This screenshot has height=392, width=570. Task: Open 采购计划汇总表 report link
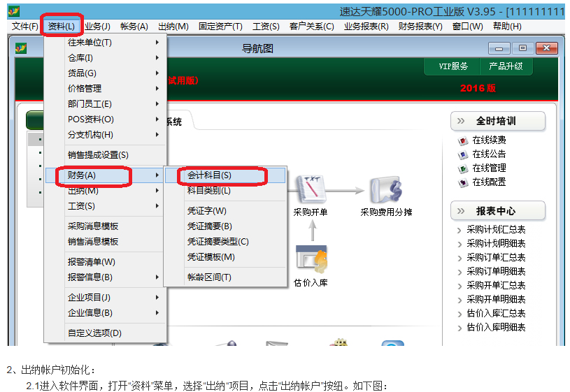(496, 230)
